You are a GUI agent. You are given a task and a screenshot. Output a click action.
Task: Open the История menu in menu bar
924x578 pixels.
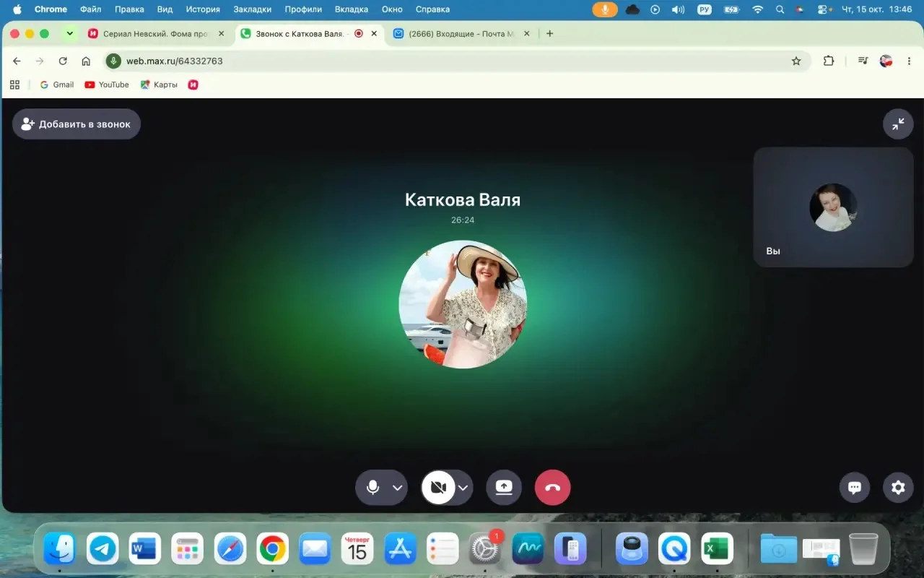(203, 9)
